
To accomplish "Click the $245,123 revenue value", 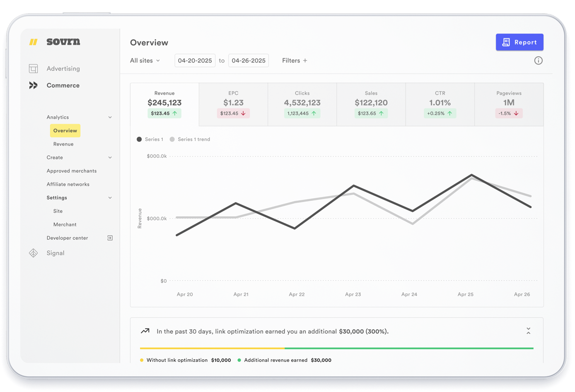I will coord(164,103).
